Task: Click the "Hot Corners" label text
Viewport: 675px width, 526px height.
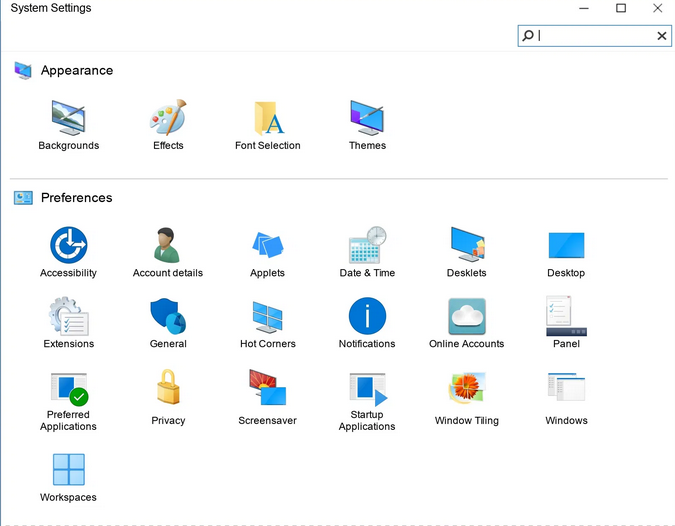Action: point(268,343)
